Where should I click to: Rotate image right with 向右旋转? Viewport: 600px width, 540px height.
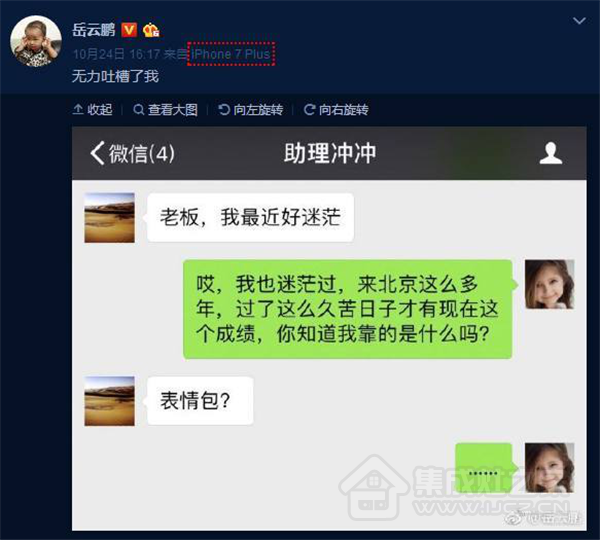[x=336, y=110]
